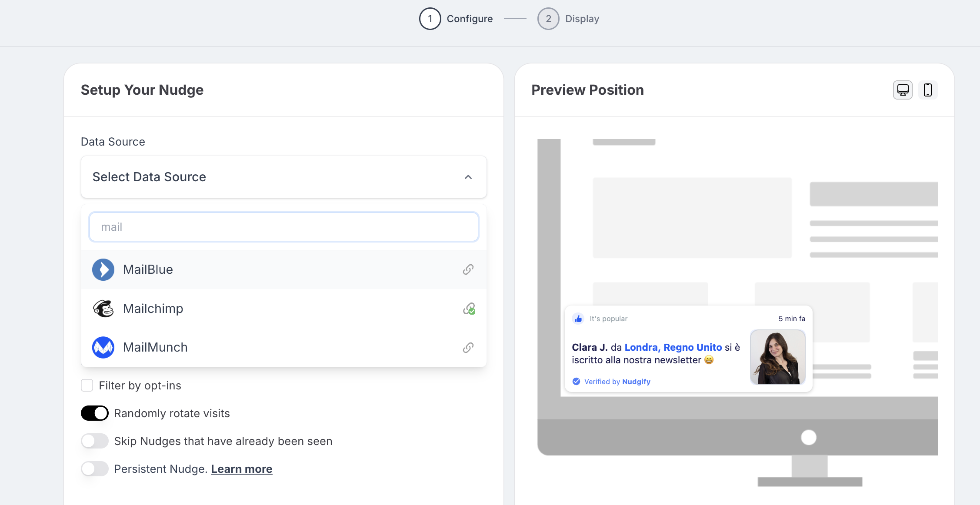Choose MailMunch data source option
This screenshot has height=505, width=980.
(x=155, y=347)
